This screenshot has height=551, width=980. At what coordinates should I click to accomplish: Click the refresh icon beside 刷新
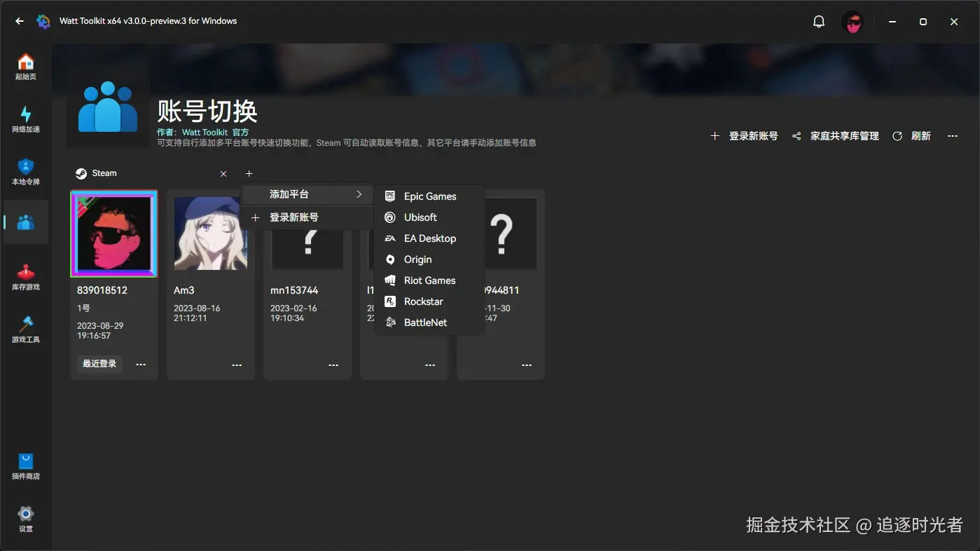897,136
